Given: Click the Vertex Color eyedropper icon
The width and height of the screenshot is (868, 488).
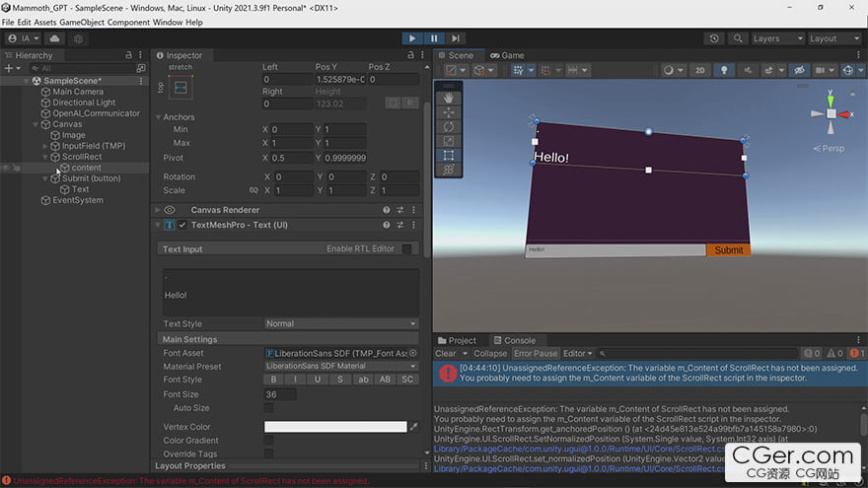Looking at the screenshot, I should pyautogui.click(x=414, y=427).
